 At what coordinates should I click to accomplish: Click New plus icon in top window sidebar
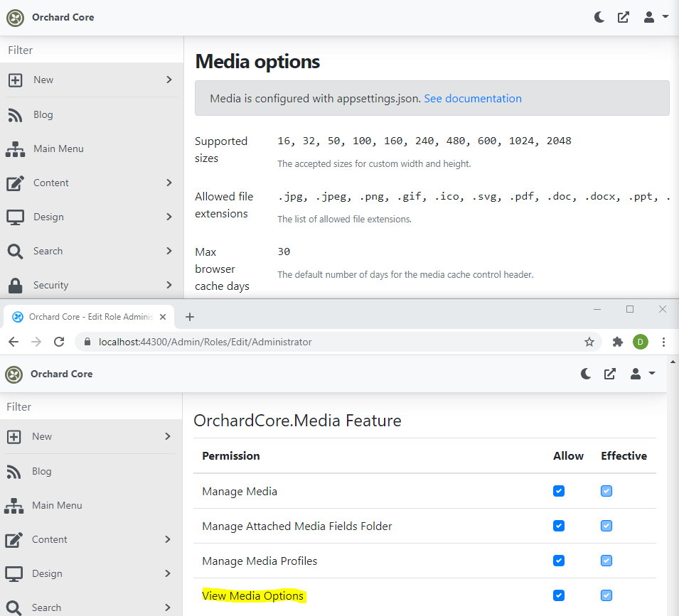[15, 80]
